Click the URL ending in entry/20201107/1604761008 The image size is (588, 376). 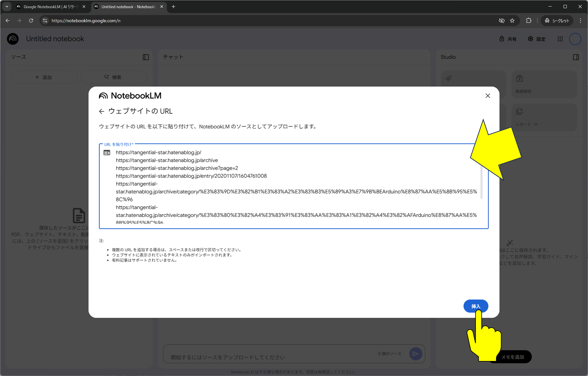tap(191, 176)
